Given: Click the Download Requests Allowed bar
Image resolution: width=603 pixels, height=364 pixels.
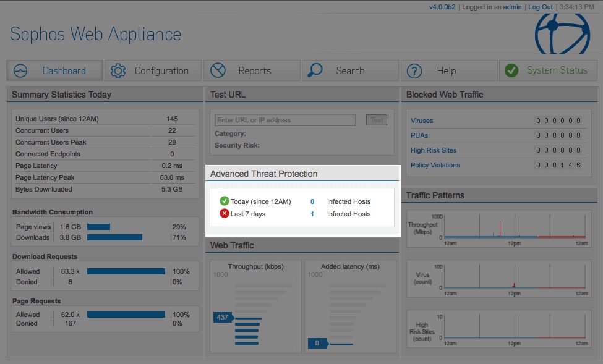Looking at the screenshot, I should click(126, 271).
